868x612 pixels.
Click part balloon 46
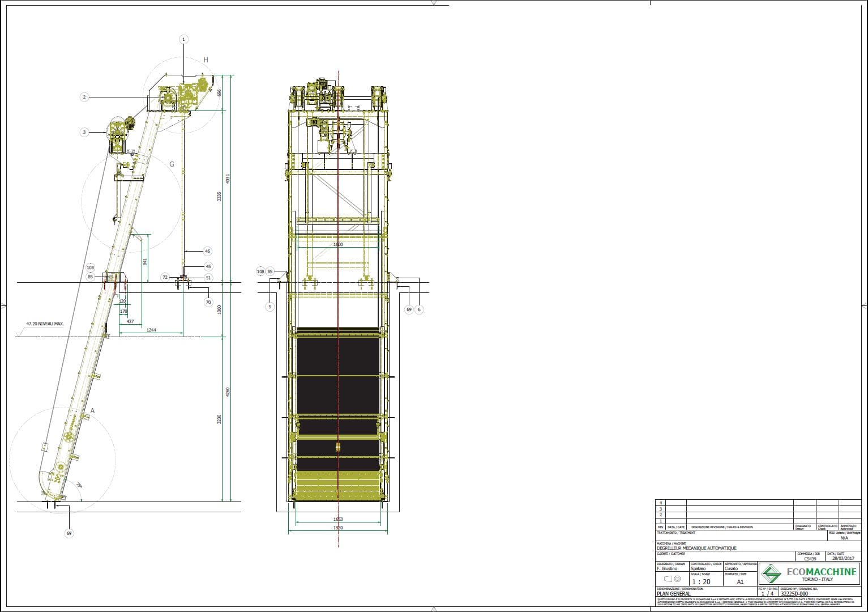coord(208,251)
